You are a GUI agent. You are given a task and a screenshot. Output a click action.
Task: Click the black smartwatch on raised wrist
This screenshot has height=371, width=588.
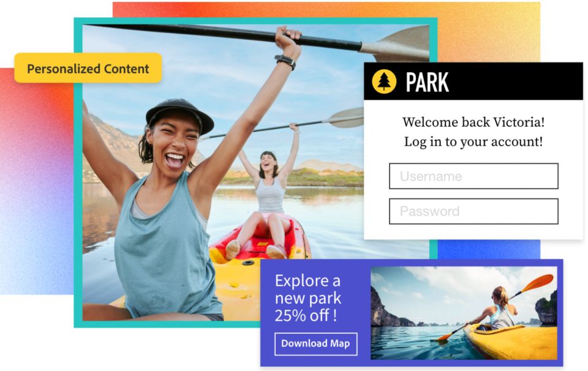(285, 61)
